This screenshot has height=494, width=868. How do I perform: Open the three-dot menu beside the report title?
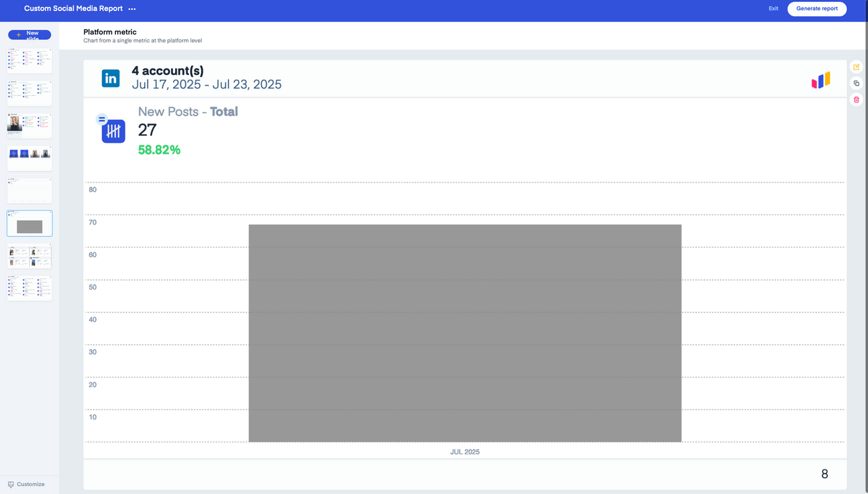(131, 9)
